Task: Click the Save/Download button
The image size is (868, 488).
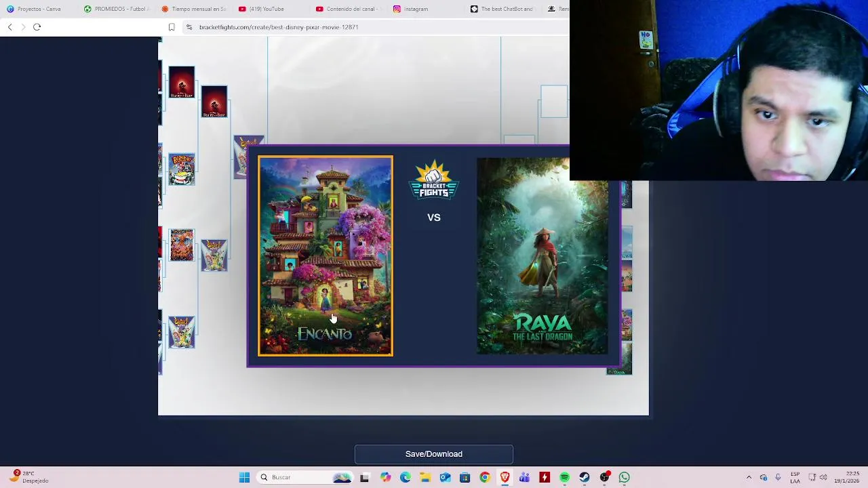Action: tap(434, 454)
